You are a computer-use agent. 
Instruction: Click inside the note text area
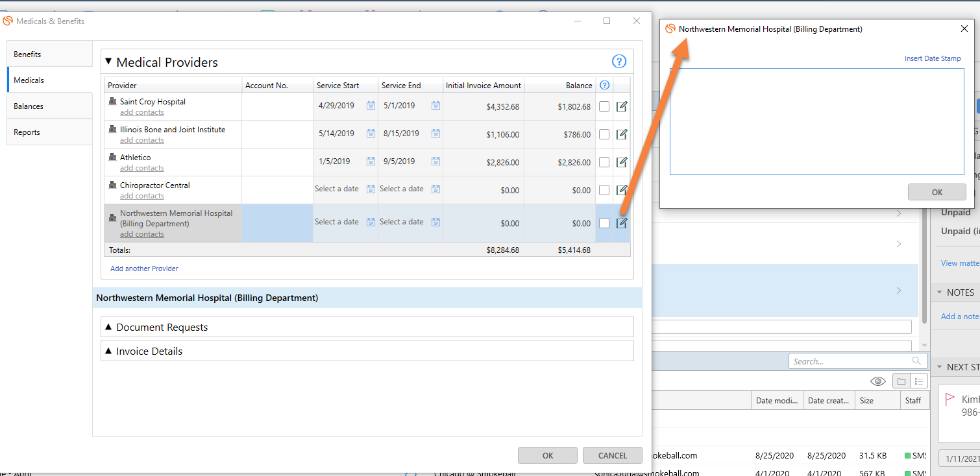[x=816, y=121]
